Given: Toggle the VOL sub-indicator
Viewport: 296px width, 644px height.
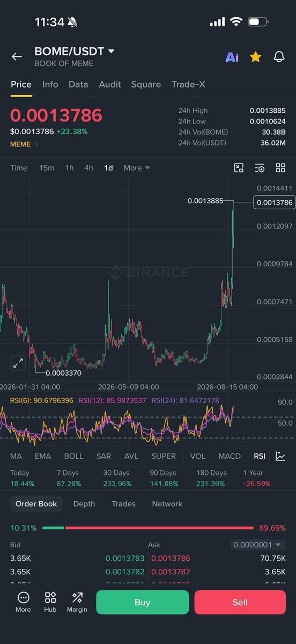Looking at the screenshot, I should 198,456.
